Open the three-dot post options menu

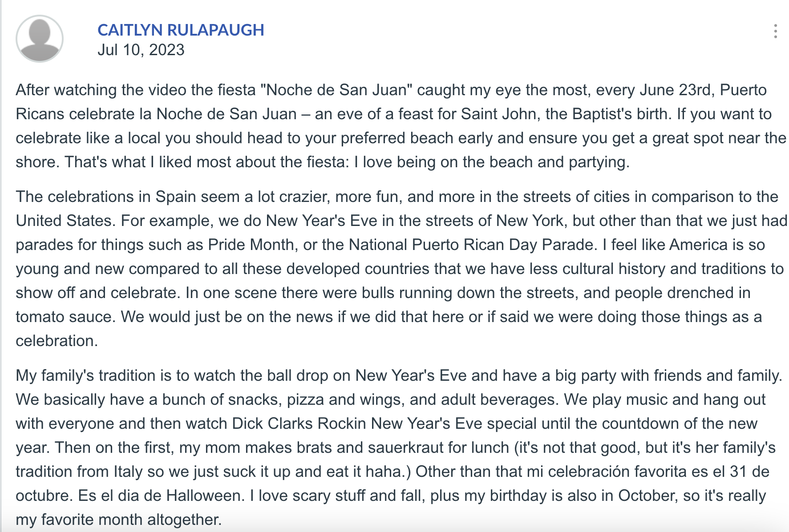click(x=775, y=31)
